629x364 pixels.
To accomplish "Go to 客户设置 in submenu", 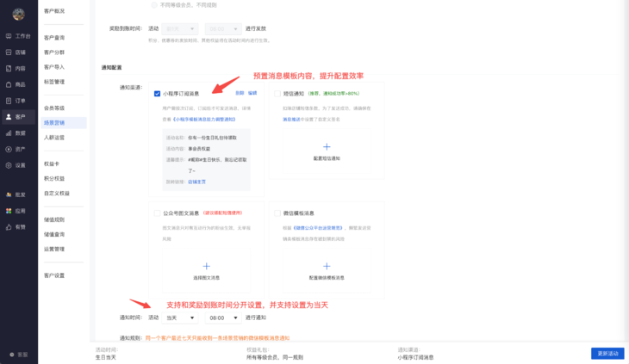I will tap(54, 275).
